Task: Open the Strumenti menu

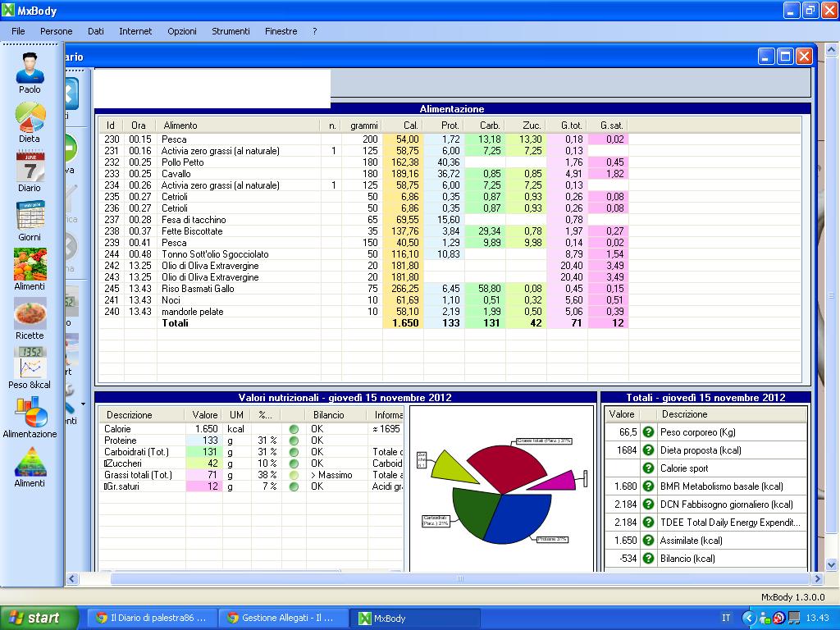Action: pyautogui.click(x=231, y=31)
